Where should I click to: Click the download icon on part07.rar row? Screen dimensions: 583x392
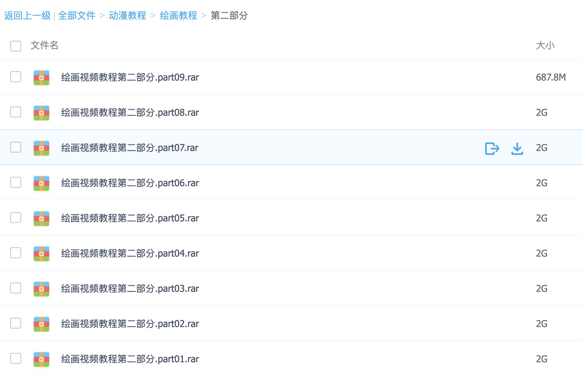point(517,148)
